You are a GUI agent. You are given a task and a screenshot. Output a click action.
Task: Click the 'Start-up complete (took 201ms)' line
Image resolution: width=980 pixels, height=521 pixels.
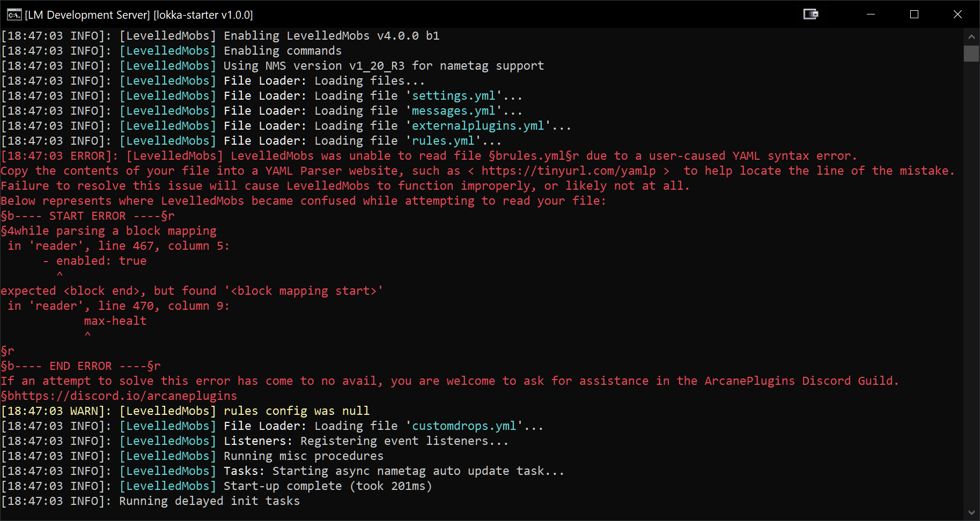327,486
